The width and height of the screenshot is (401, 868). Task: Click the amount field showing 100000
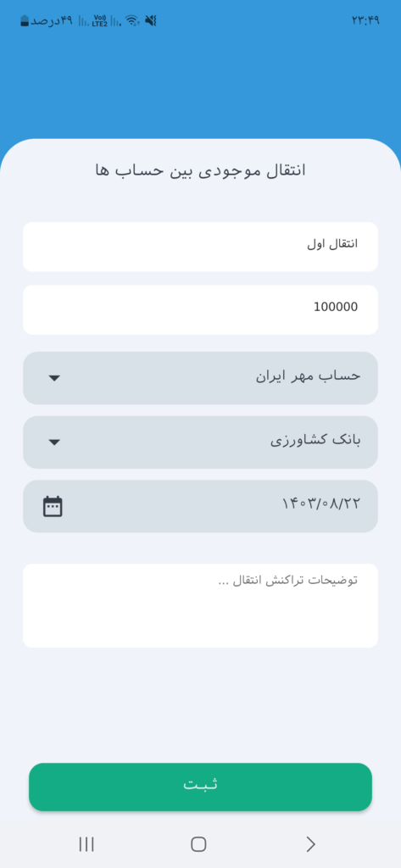[200, 310]
